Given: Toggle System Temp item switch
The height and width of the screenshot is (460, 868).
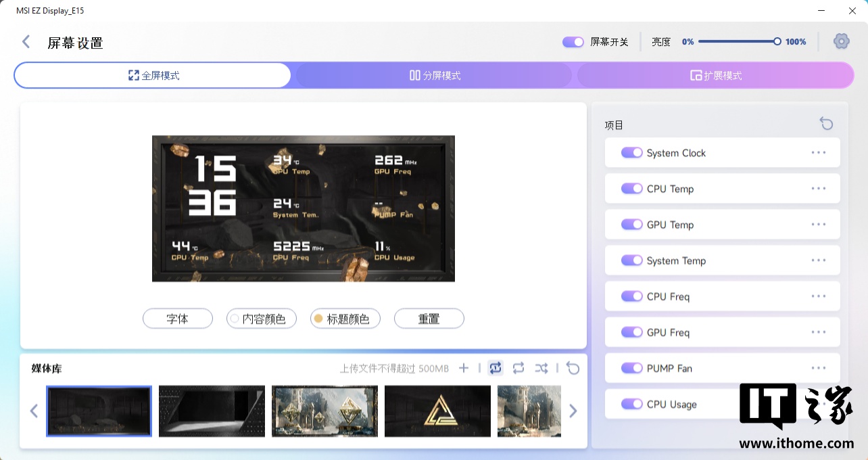Looking at the screenshot, I should [x=632, y=260].
